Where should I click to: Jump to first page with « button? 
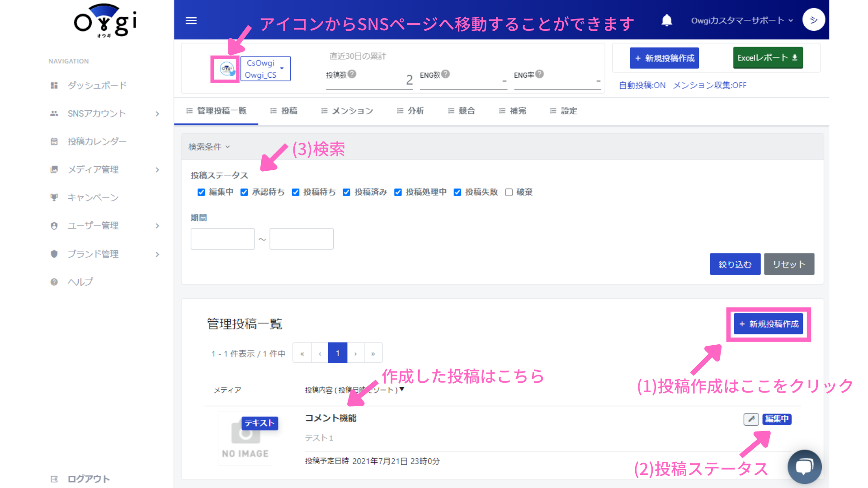tap(302, 353)
